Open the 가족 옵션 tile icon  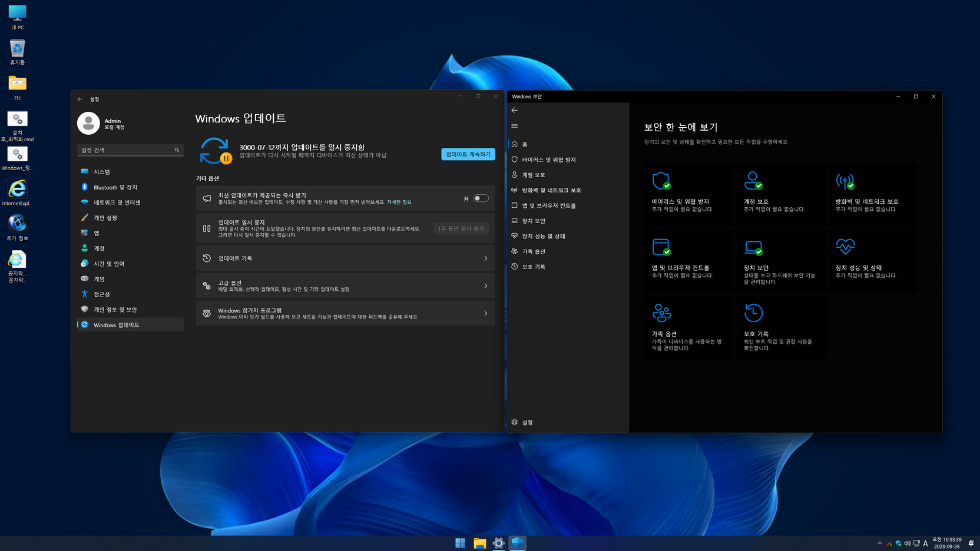pyautogui.click(x=661, y=313)
